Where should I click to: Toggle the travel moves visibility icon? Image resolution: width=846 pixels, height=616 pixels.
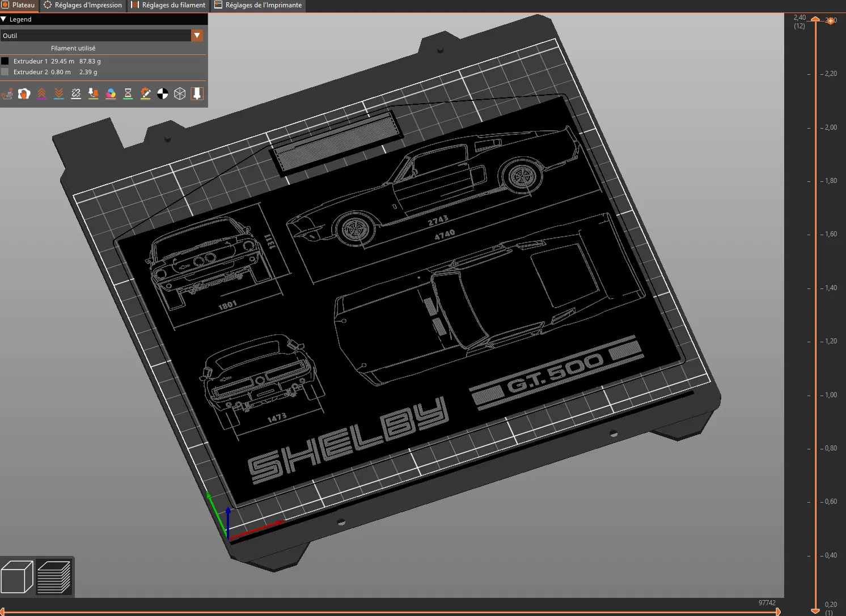tap(7, 94)
